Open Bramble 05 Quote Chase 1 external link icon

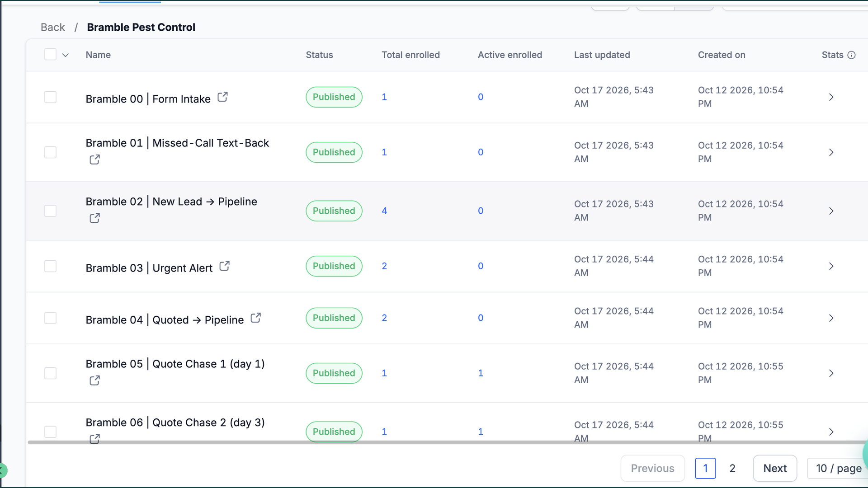tap(94, 380)
